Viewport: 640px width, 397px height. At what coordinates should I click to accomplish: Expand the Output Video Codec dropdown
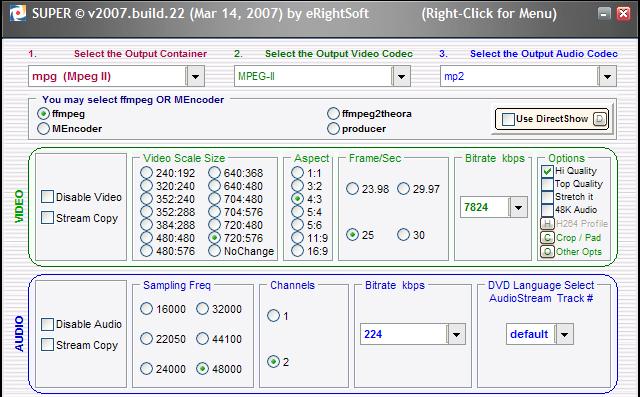[x=402, y=76]
